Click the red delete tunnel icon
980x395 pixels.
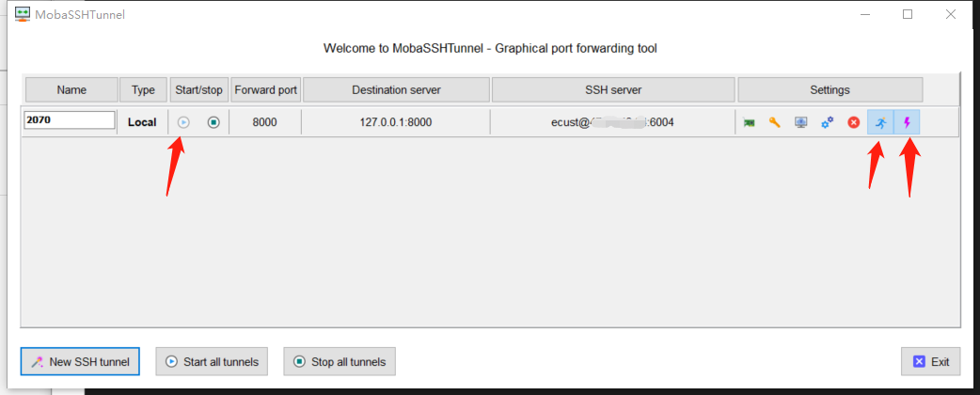tap(854, 122)
